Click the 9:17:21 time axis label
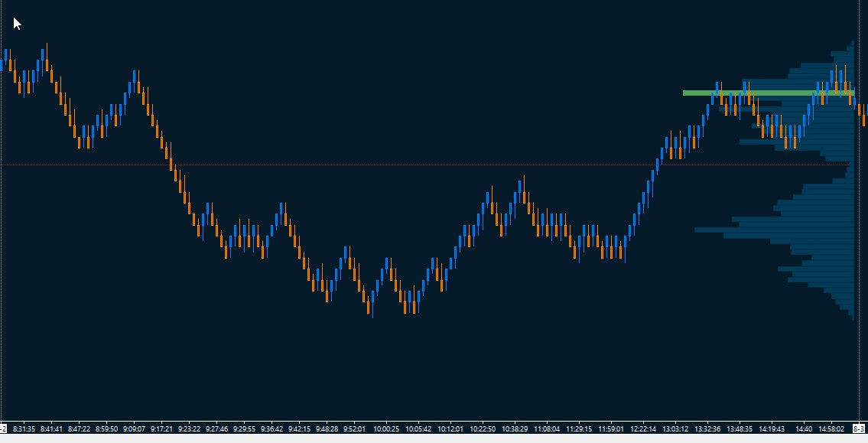868x443 pixels. [x=161, y=428]
